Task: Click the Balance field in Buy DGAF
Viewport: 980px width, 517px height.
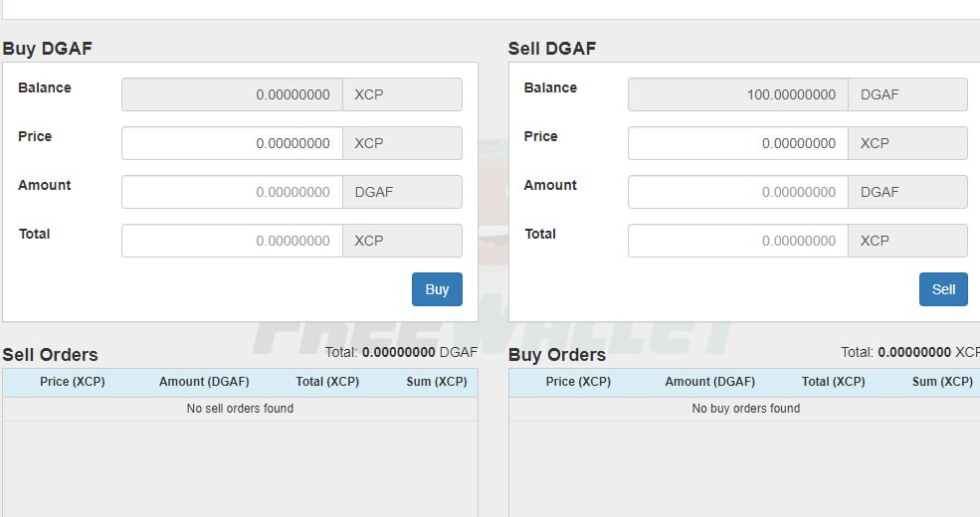Action: coord(233,94)
